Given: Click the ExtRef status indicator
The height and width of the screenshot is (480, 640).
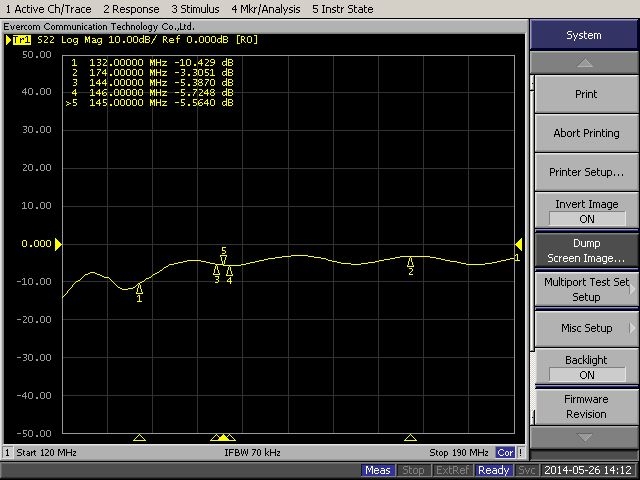Looking at the screenshot, I should (x=452, y=470).
